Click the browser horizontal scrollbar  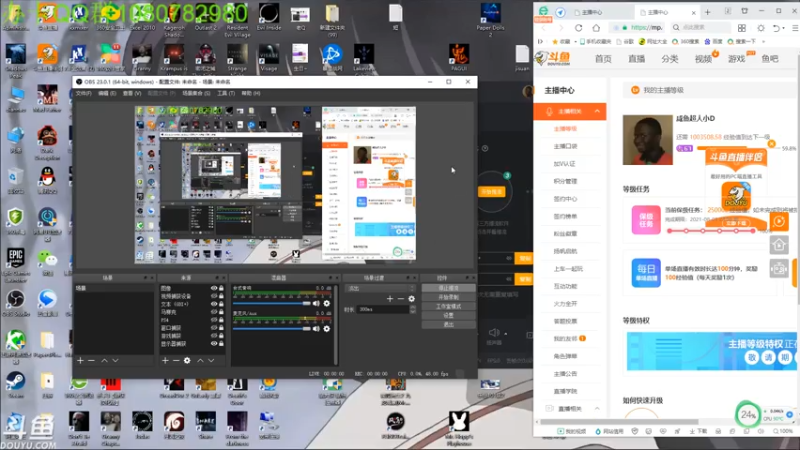pyautogui.click(x=619, y=422)
